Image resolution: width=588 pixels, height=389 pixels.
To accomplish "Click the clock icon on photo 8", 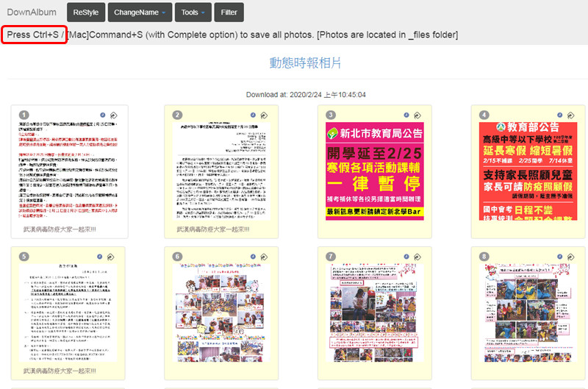I will 560,257.
